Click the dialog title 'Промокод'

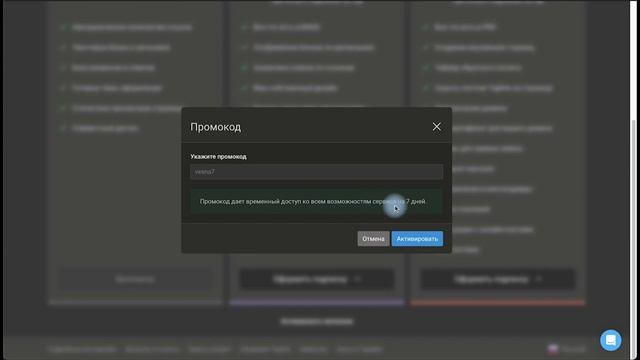click(x=216, y=127)
